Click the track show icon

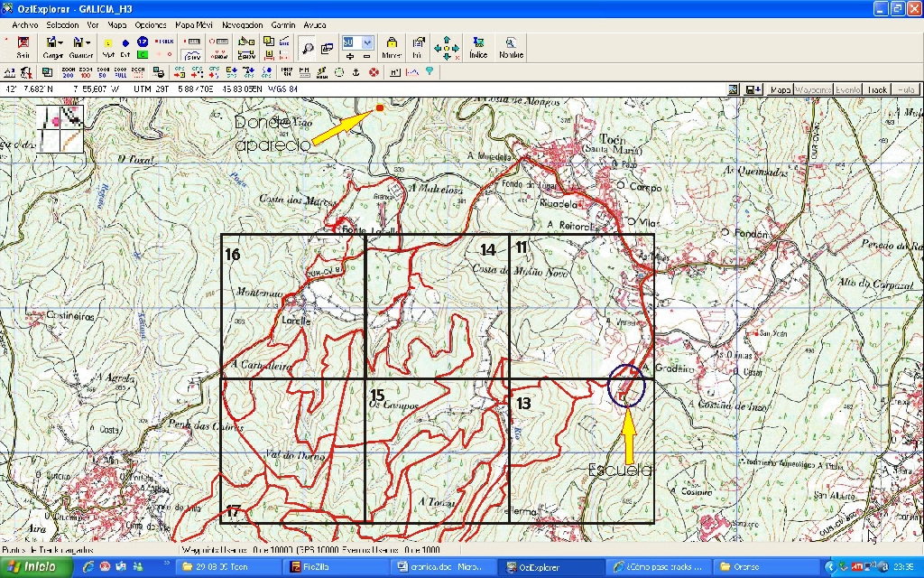tap(192, 55)
